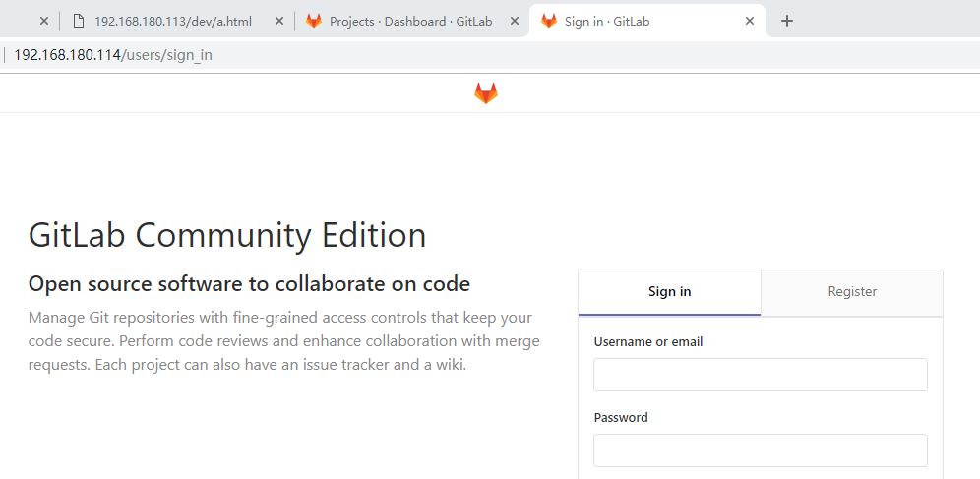Click the address bar showing 192.168.180.114/users/sign_in
980x479 pixels.
click(113, 55)
